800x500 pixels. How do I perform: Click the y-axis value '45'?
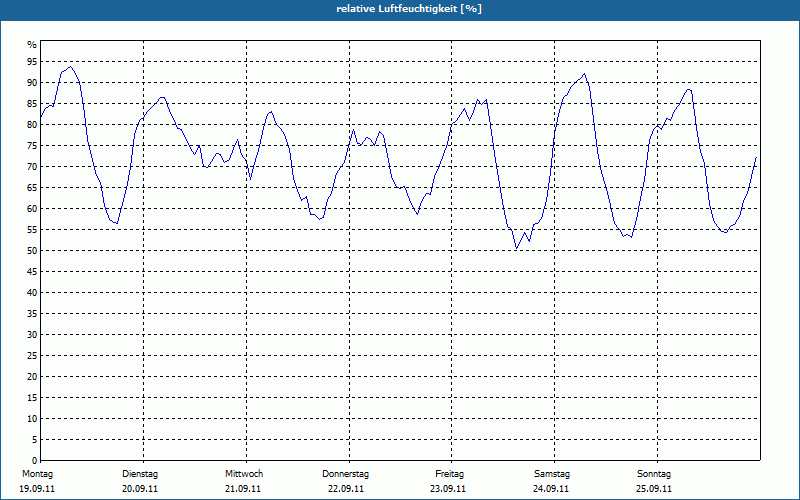[x=32, y=271]
